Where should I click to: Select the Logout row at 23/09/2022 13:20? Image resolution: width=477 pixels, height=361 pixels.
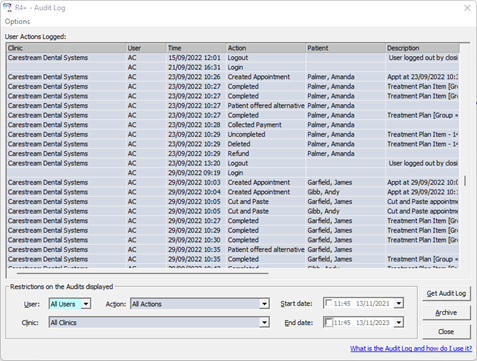233,163
